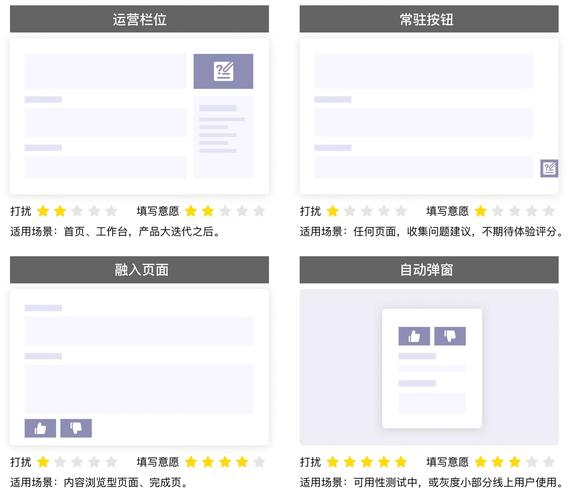Click thumbs-up button in 自动弹窗 popup
The height and width of the screenshot is (500, 569).
[x=414, y=336]
